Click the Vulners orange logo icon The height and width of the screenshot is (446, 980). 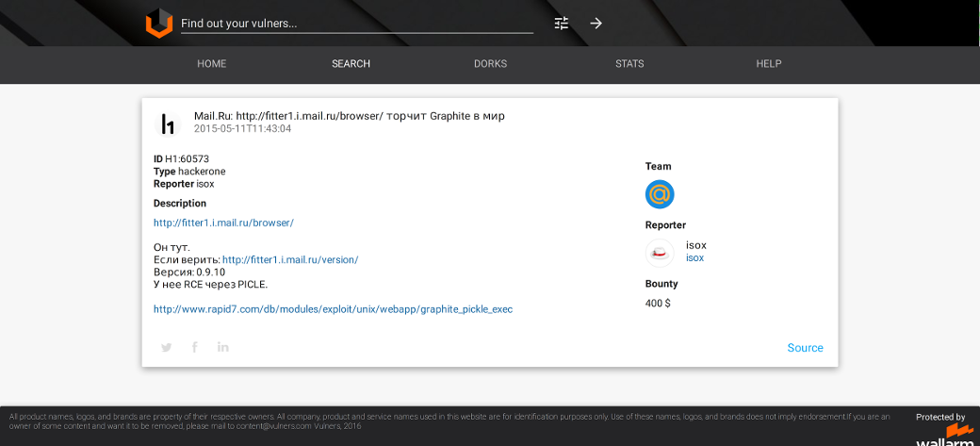coord(159,24)
